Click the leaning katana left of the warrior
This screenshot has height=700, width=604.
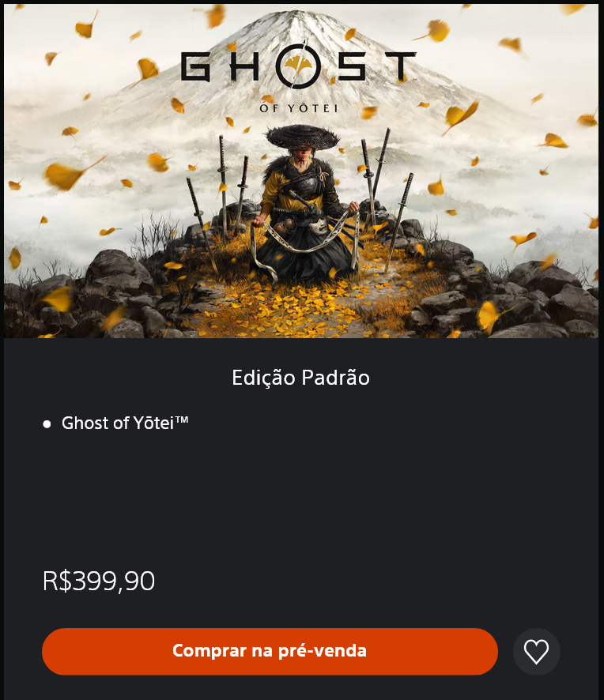[x=202, y=224]
